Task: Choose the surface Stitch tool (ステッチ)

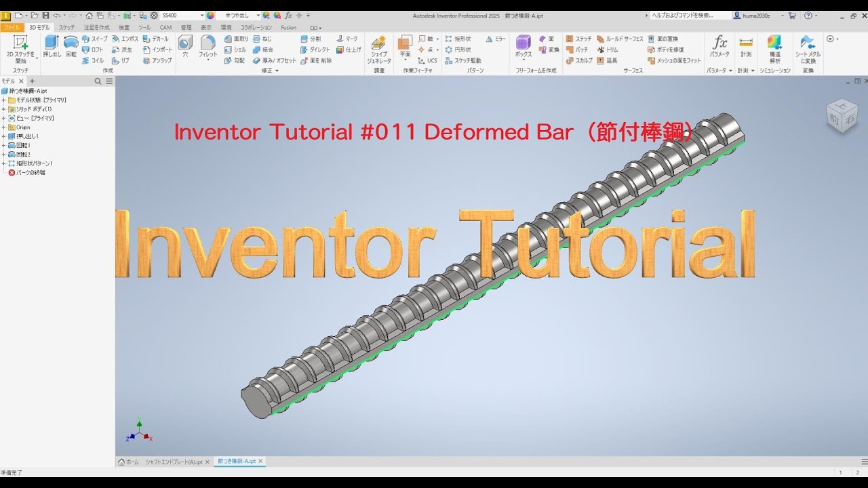Action: 578,39
